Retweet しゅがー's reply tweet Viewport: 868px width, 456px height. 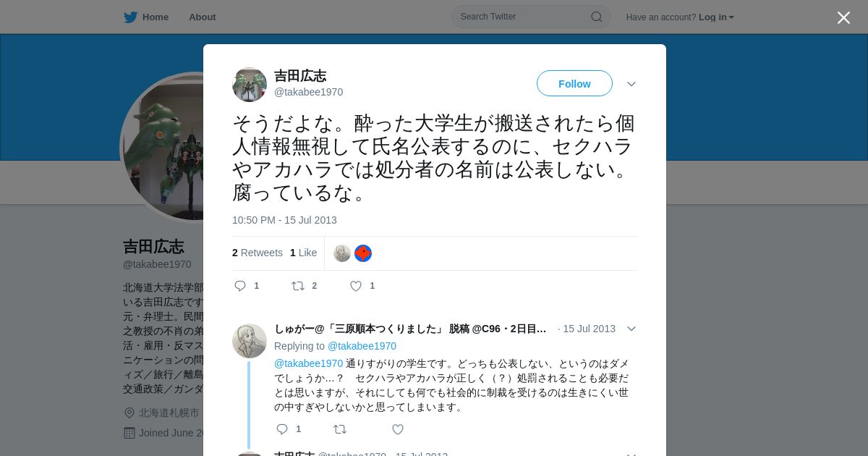340,429
